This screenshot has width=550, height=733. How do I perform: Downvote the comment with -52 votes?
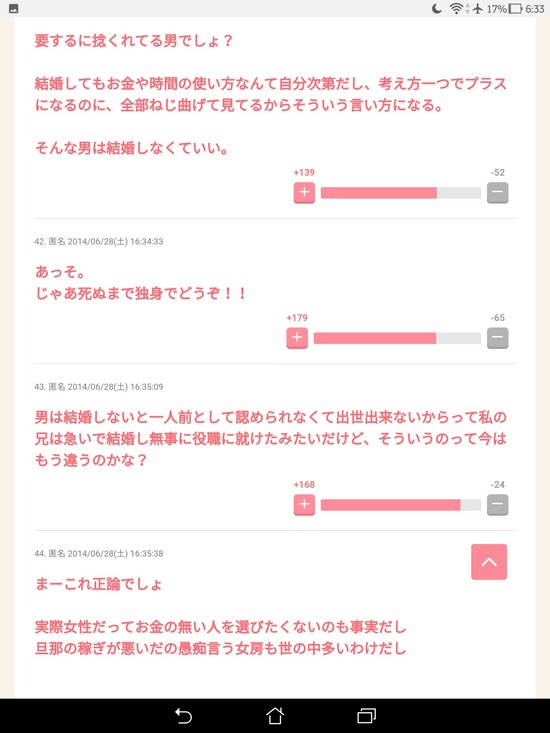pyautogui.click(x=498, y=193)
